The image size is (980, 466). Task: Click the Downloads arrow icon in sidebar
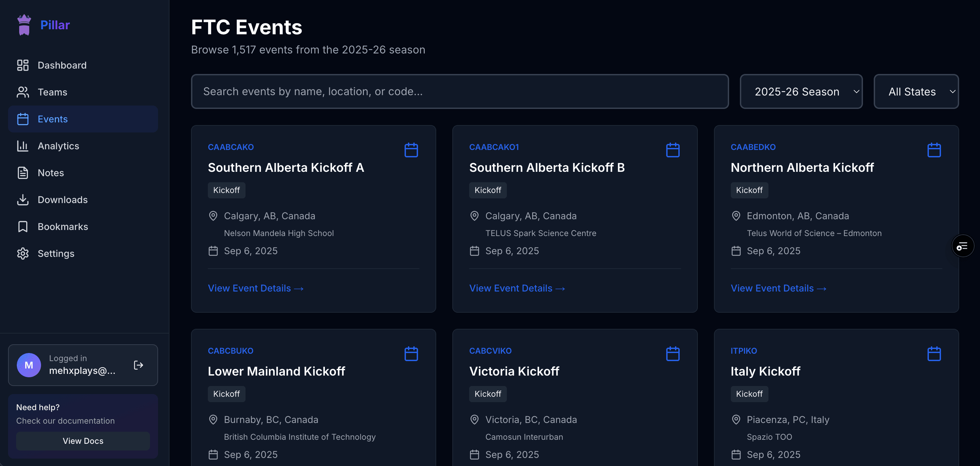[x=23, y=200]
